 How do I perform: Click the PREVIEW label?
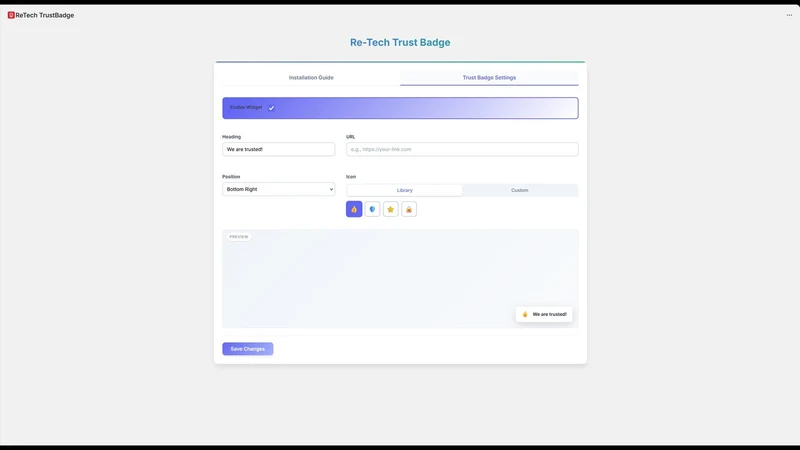point(239,237)
